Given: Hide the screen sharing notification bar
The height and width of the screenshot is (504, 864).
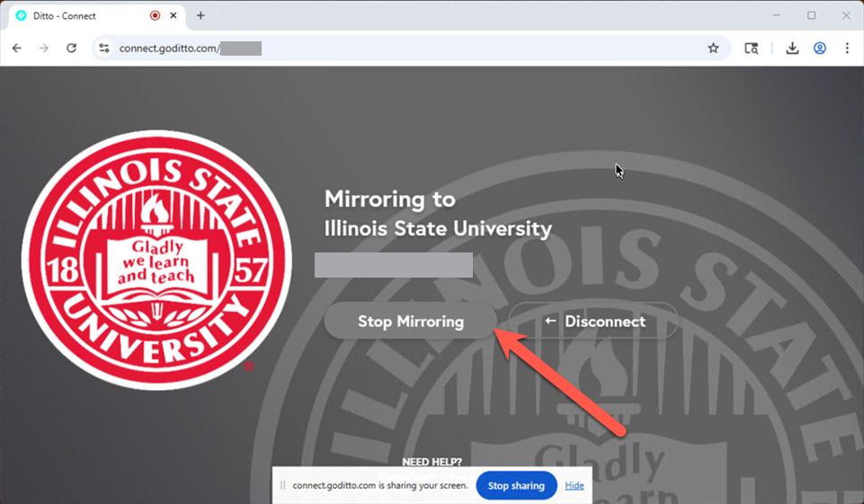Looking at the screenshot, I should [x=575, y=485].
